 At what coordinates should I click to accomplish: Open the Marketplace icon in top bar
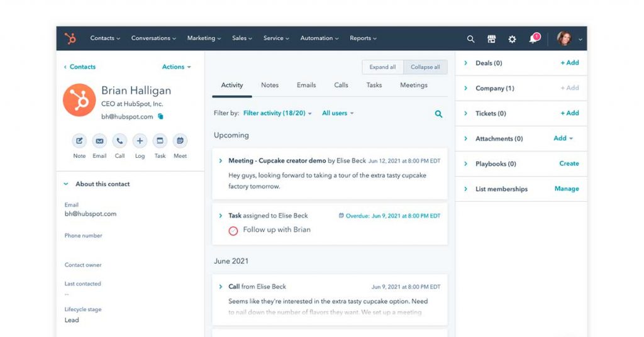[491, 39]
